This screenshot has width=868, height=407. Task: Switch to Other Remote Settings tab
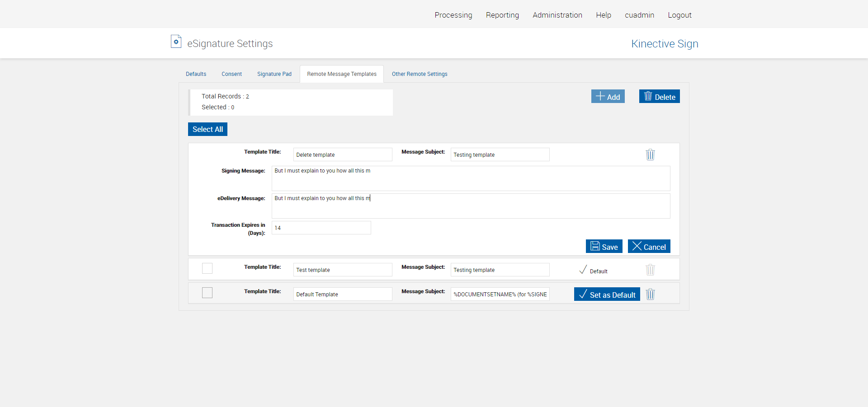pos(419,74)
